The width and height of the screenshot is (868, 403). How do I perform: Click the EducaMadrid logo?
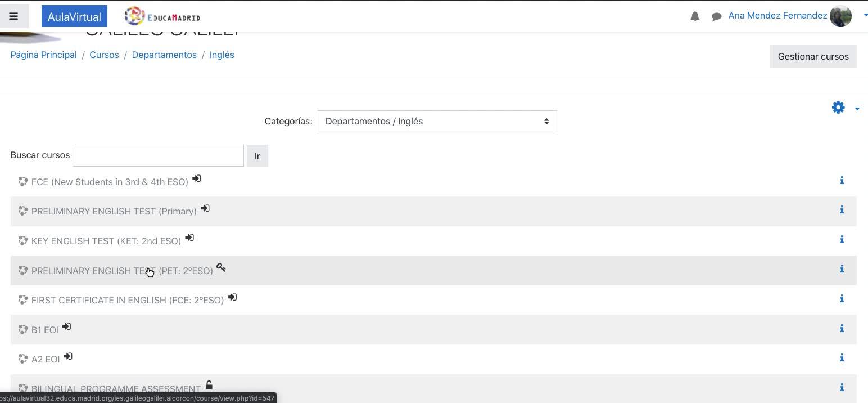[x=162, y=16]
